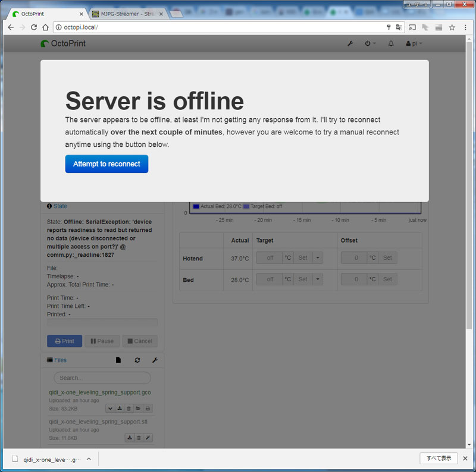
Task: Expand details of the .gco file
Action: click(110, 408)
